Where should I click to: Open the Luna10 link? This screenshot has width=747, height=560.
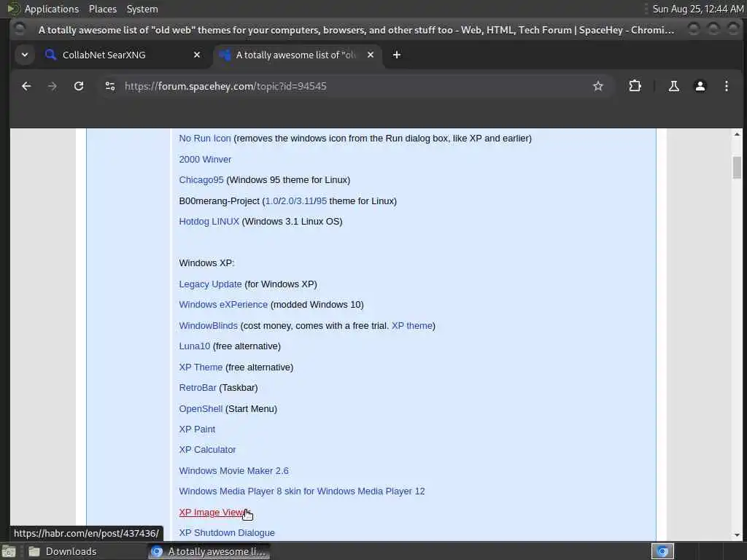coord(194,346)
